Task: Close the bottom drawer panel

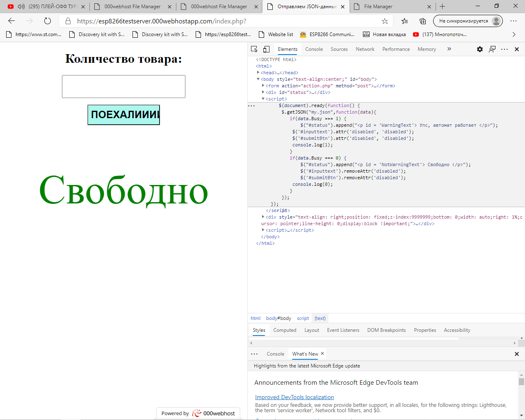Action: pos(517,354)
